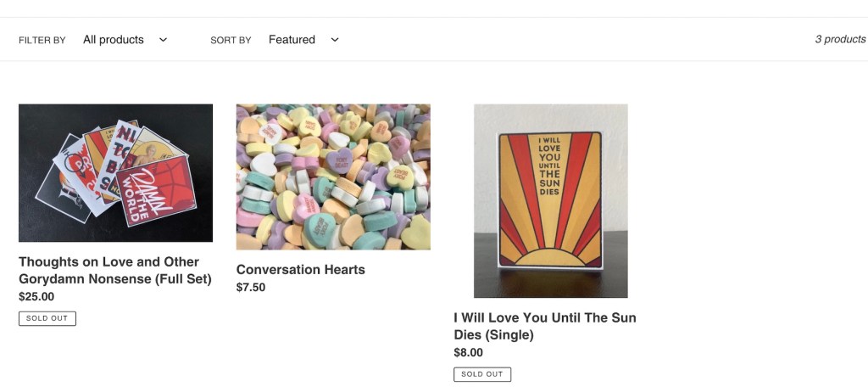868x387 pixels.
Task: Open the Thoughts on Love card set photo
Action: pos(115,173)
